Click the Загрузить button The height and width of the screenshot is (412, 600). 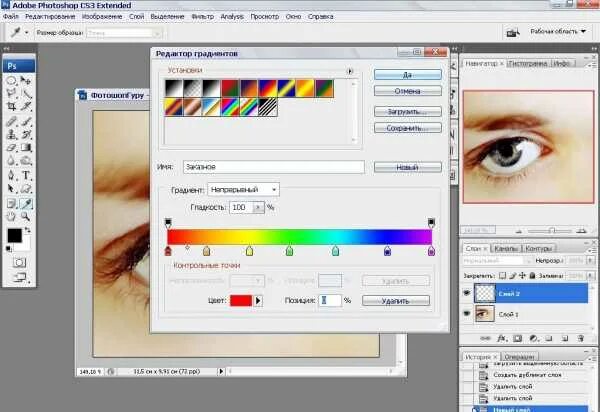point(408,112)
